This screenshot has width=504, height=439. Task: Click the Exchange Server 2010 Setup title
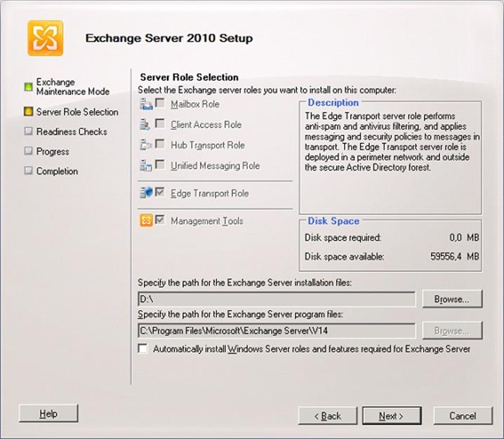[x=169, y=38]
